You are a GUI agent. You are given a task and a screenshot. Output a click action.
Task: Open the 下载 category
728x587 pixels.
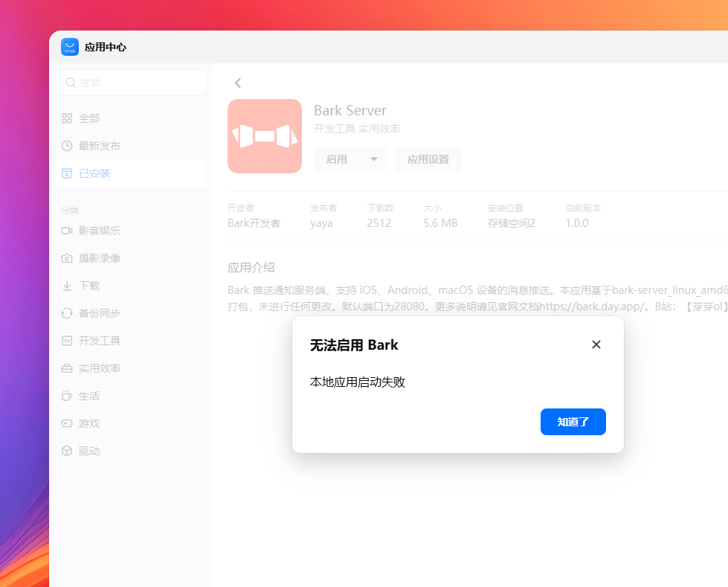(x=130, y=286)
